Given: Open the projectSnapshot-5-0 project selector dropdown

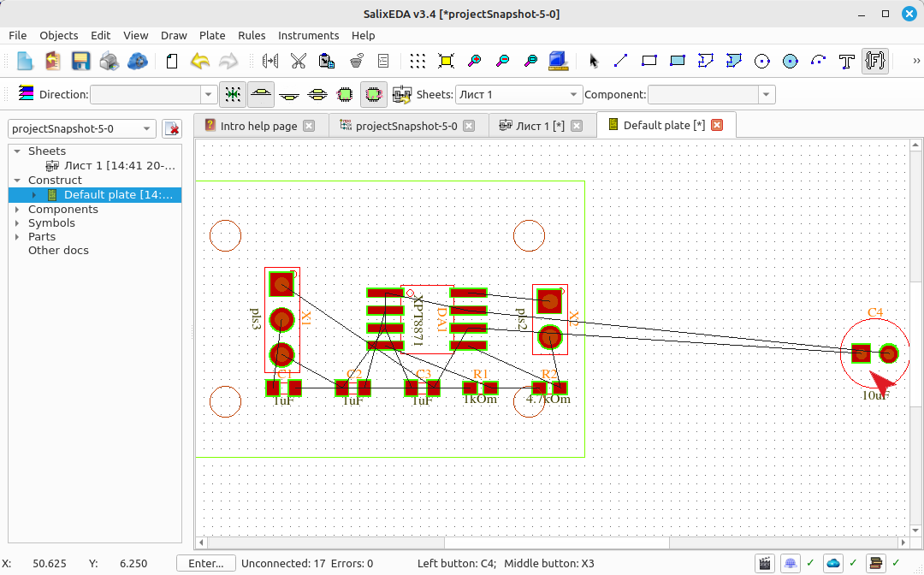Looking at the screenshot, I should [82, 128].
